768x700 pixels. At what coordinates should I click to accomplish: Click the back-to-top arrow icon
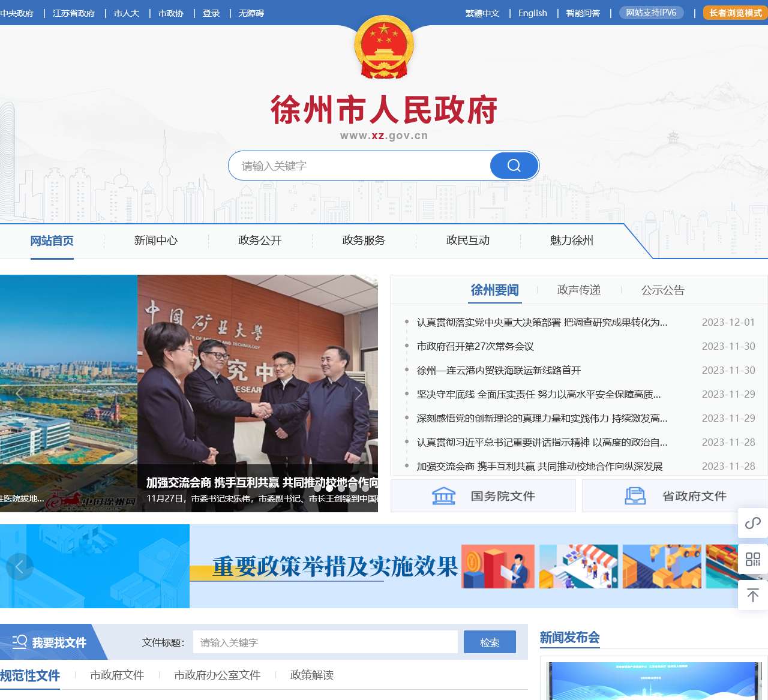point(752,596)
